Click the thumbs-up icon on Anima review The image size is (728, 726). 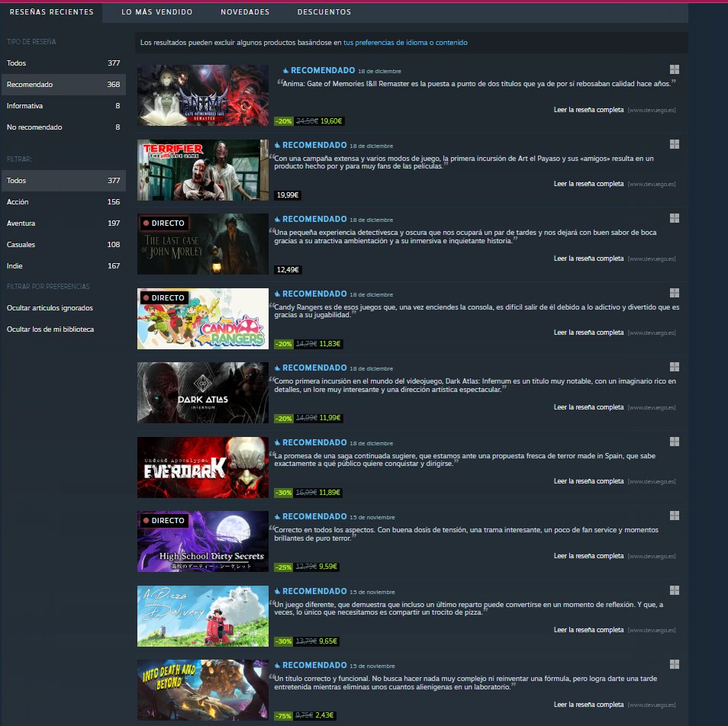[285, 70]
